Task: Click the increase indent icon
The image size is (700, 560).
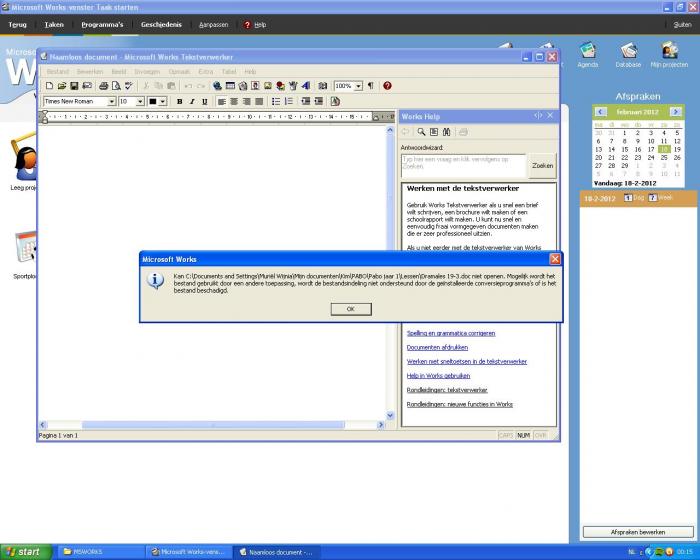Action: [318, 102]
